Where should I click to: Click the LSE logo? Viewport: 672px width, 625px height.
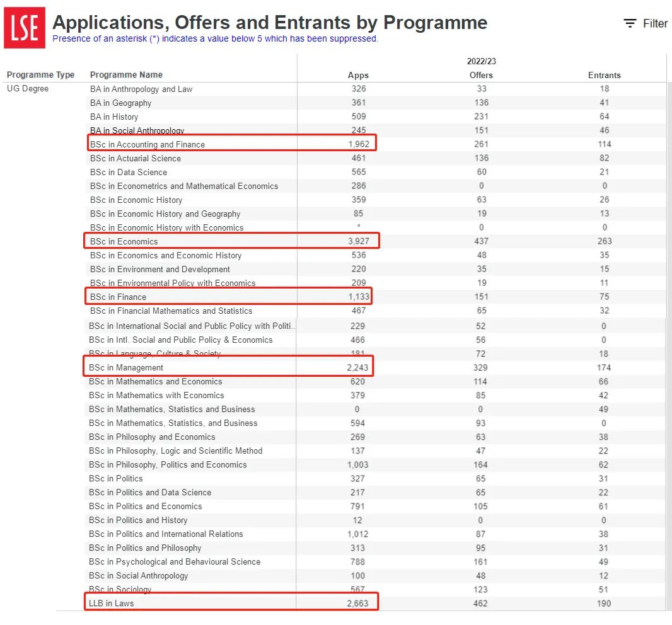point(25,28)
